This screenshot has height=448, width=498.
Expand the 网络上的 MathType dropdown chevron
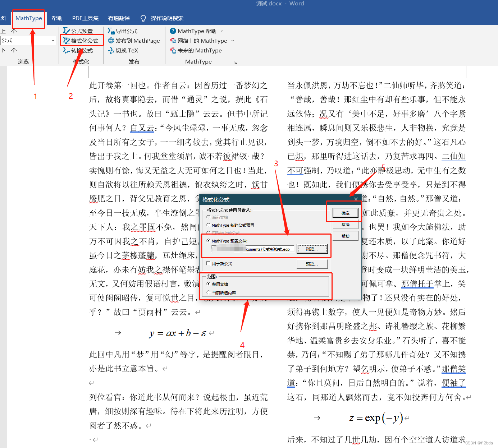[233, 41]
